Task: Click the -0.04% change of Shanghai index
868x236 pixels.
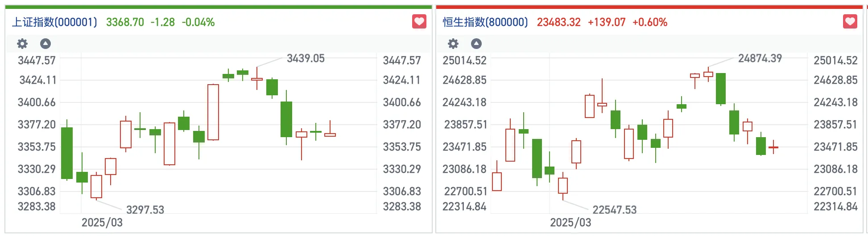Action: 198,22
